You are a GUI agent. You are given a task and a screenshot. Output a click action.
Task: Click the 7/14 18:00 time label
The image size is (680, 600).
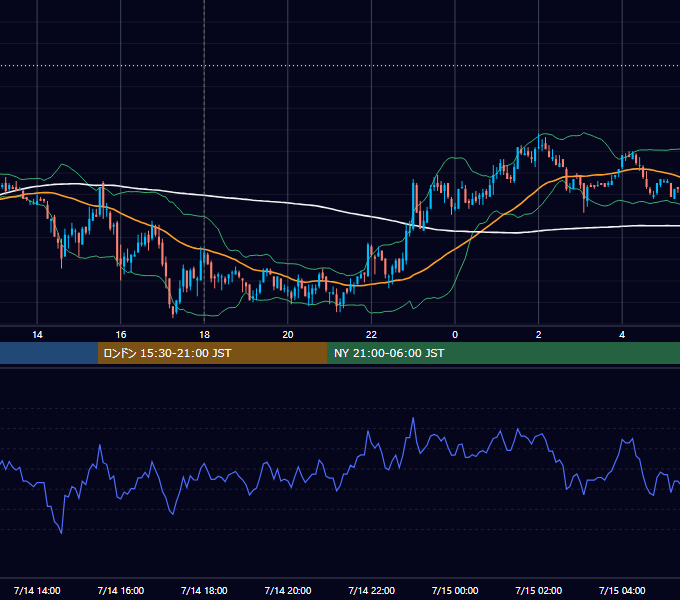(204, 590)
